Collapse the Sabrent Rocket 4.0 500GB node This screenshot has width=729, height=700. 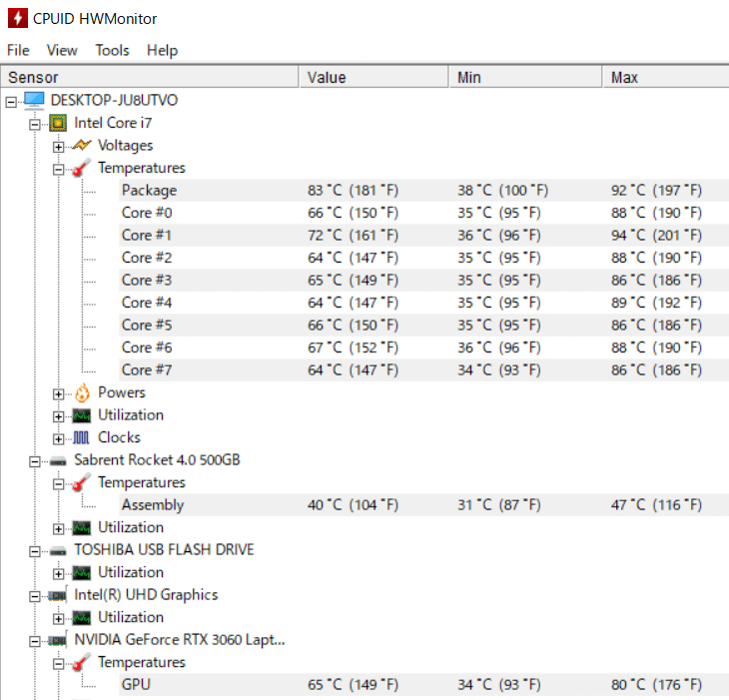(x=34, y=461)
